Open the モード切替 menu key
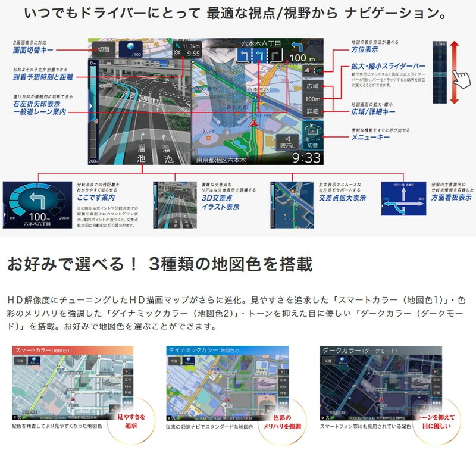This screenshot has height=453, width=476. click(x=312, y=137)
